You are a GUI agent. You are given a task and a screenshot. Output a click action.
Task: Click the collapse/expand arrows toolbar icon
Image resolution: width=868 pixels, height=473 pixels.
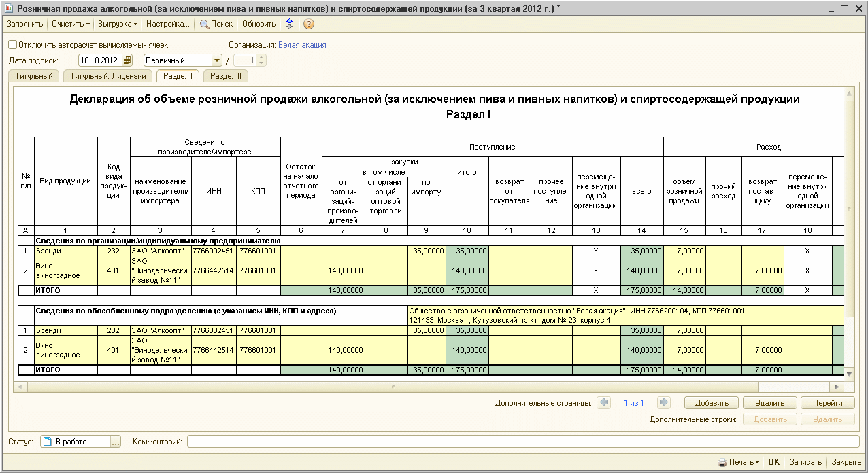pyautogui.click(x=289, y=24)
